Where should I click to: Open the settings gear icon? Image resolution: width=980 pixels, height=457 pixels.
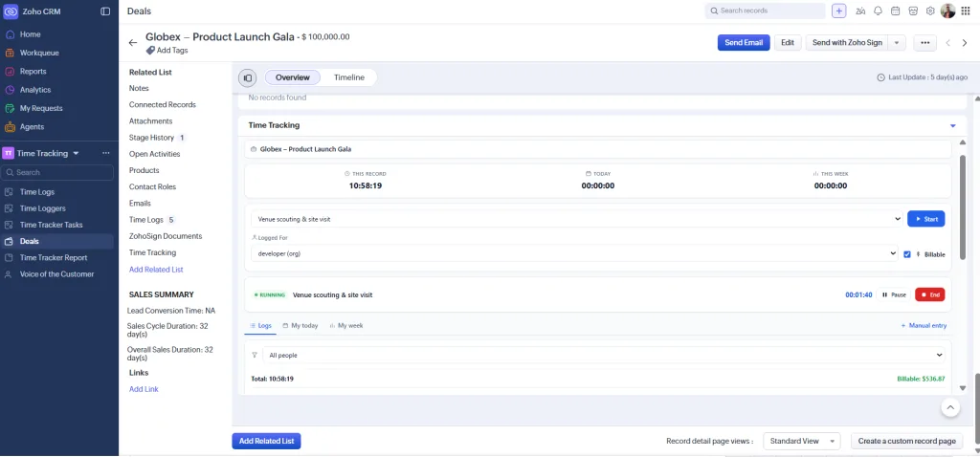[930, 11]
